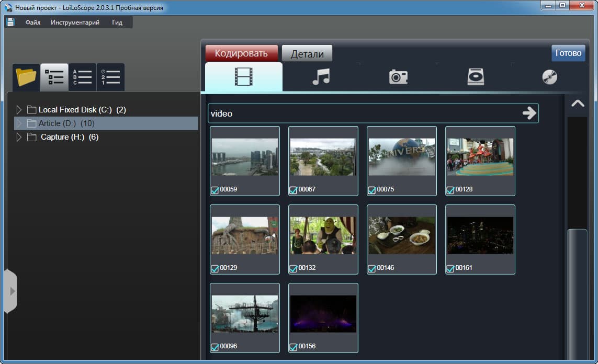
Task: Deselect the checkbox for clip 00156
Action: click(293, 347)
